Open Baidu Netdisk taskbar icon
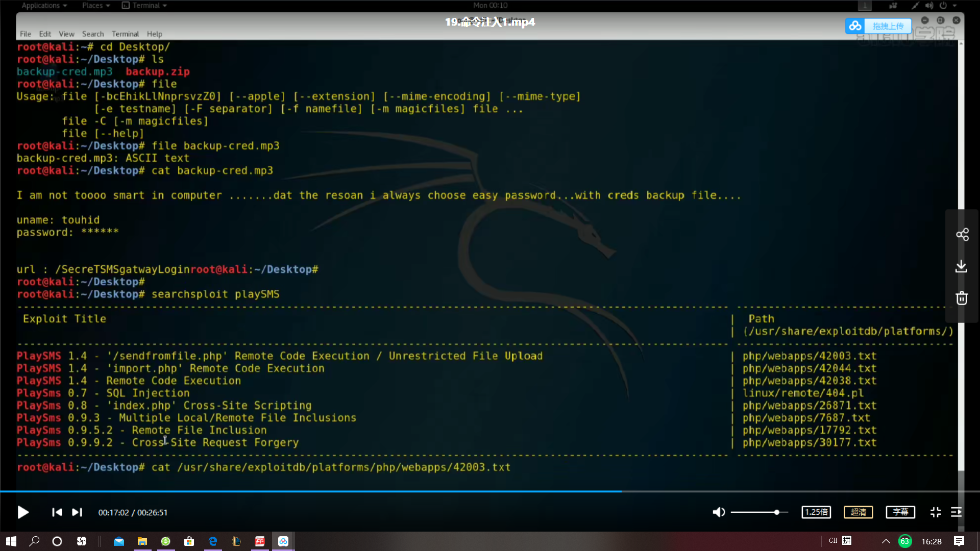Image resolution: width=980 pixels, height=551 pixels. pyautogui.click(x=283, y=541)
